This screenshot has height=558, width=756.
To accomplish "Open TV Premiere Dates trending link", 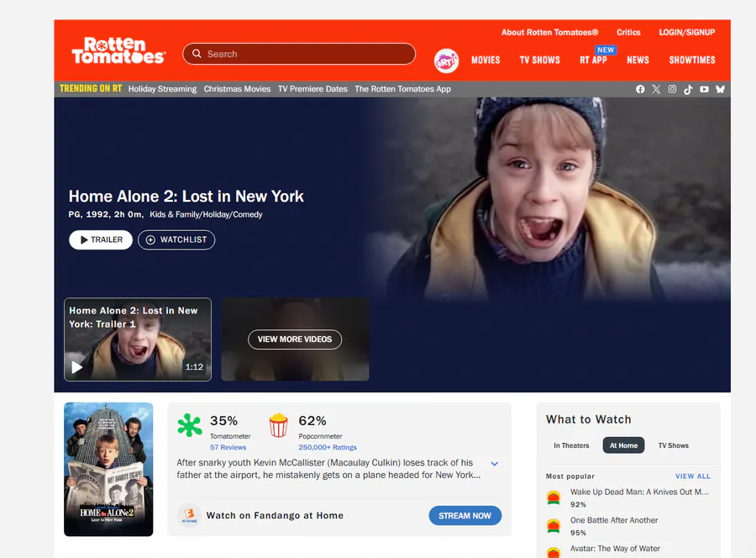I will [x=312, y=89].
